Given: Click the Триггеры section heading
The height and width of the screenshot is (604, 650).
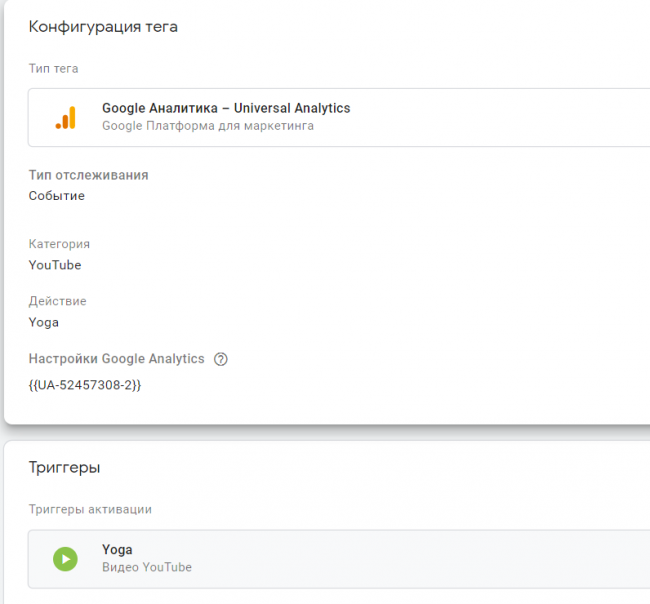Looking at the screenshot, I should [x=64, y=467].
